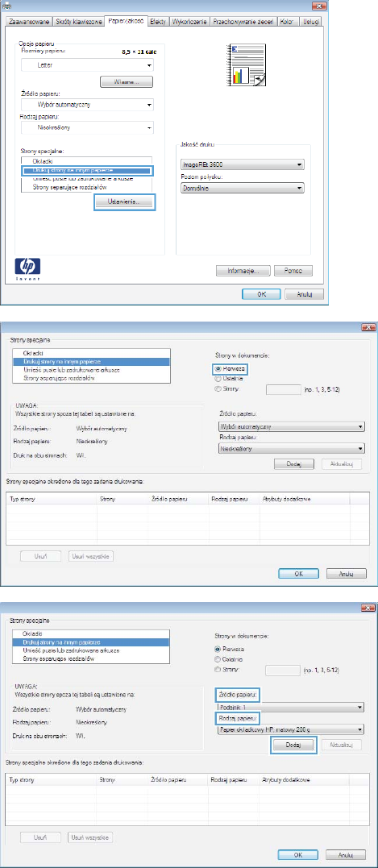Expand the ImageREt 3600 print quality dropdown
The height and width of the screenshot is (868, 378).
[x=243, y=165]
